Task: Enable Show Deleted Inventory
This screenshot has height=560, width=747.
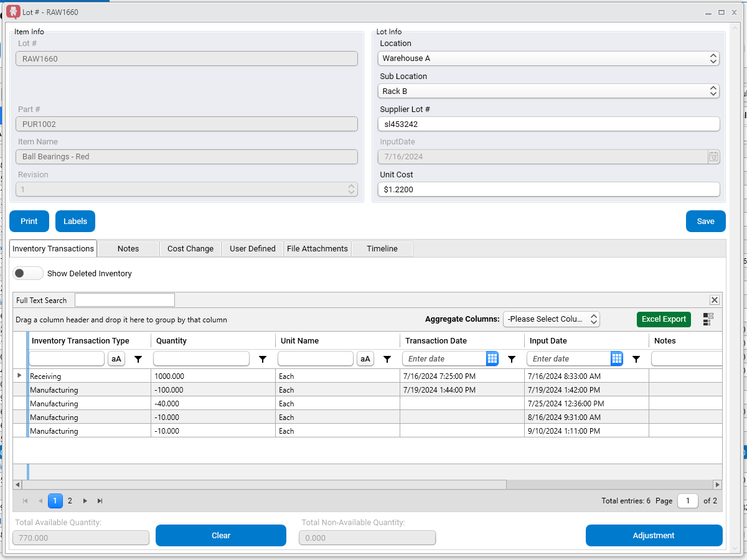Action: 28,273
